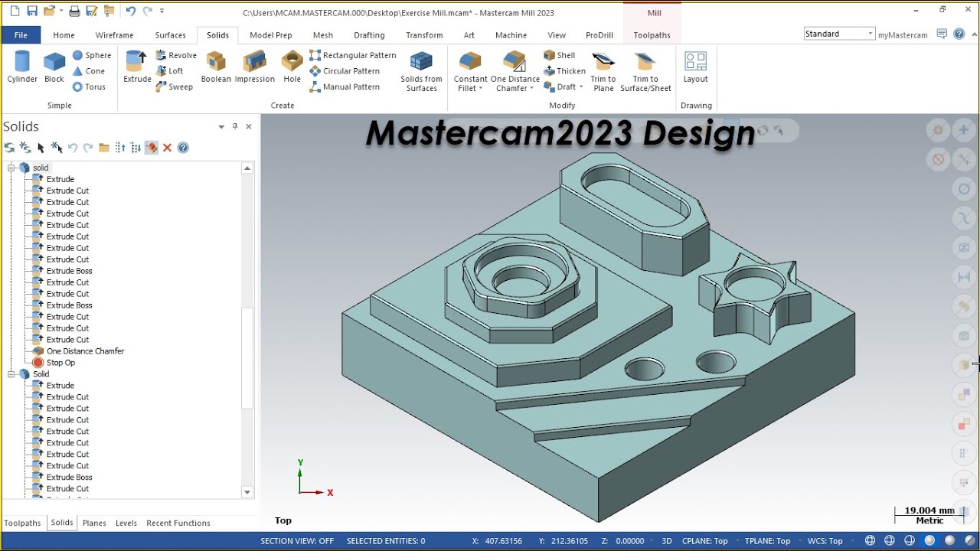The image size is (980, 551).
Task: Close the Solids manager panel
Action: pos(248,127)
